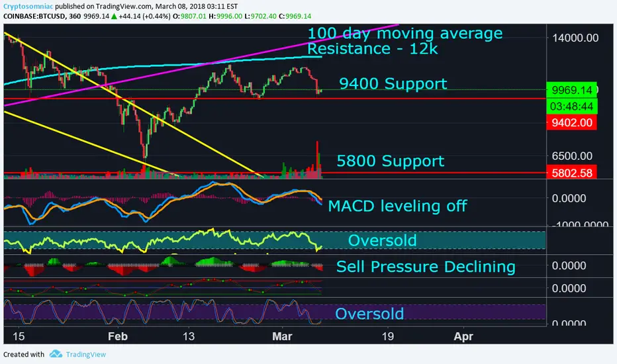This screenshot has height=364, width=617.
Task: Click the 'Oversold' label in purple stochastic pane
Action: click(x=369, y=314)
